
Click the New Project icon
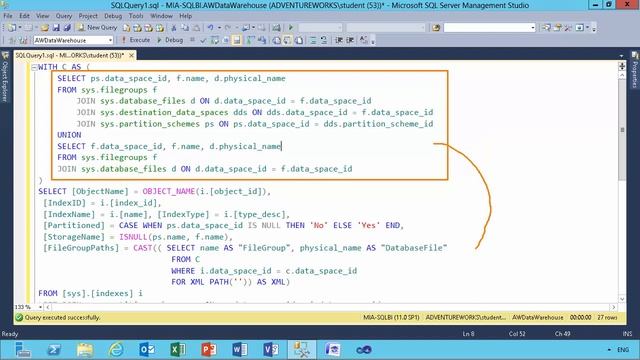[x=11, y=28]
